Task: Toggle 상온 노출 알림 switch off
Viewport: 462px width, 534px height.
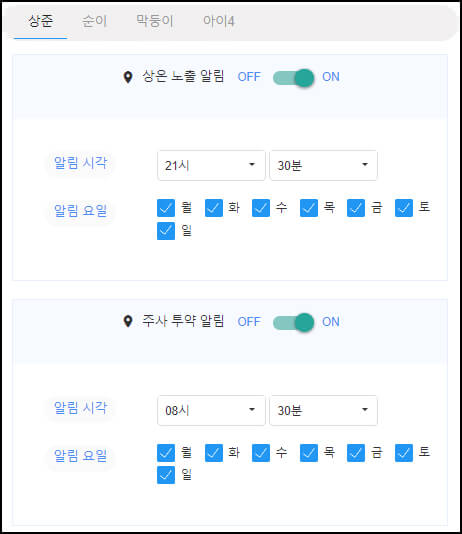Action: coord(293,78)
